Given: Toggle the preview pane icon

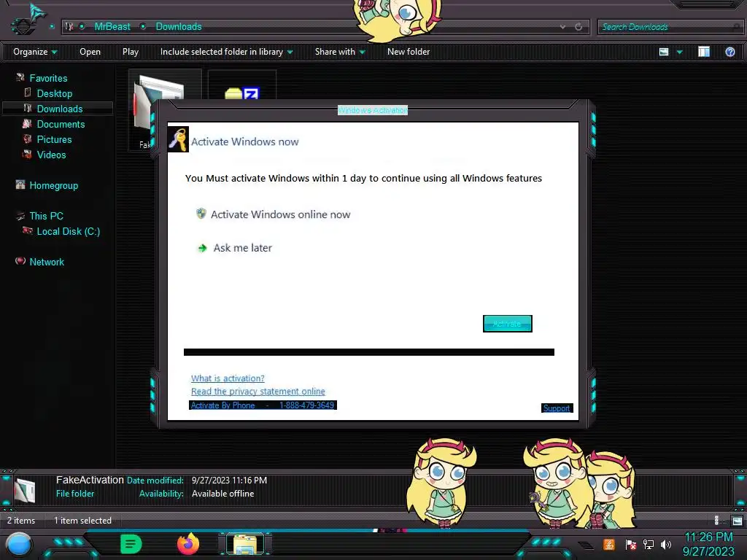Looking at the screenshot, I should pos(704,52).
